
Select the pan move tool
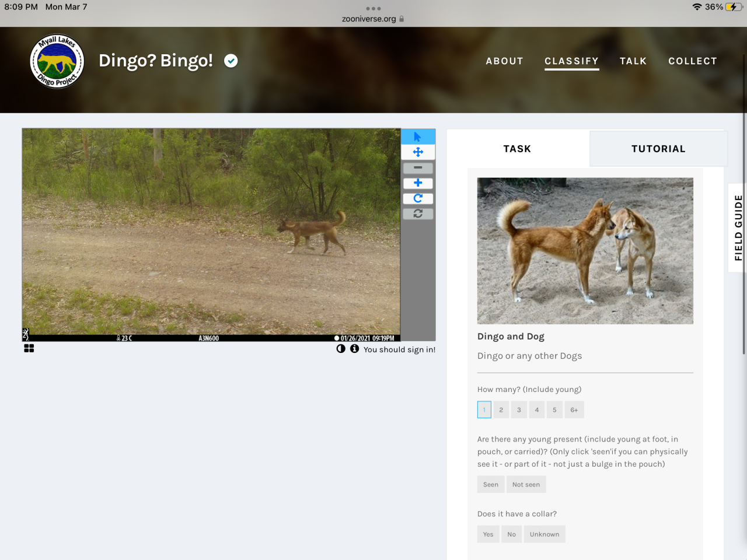pos(418,152)
